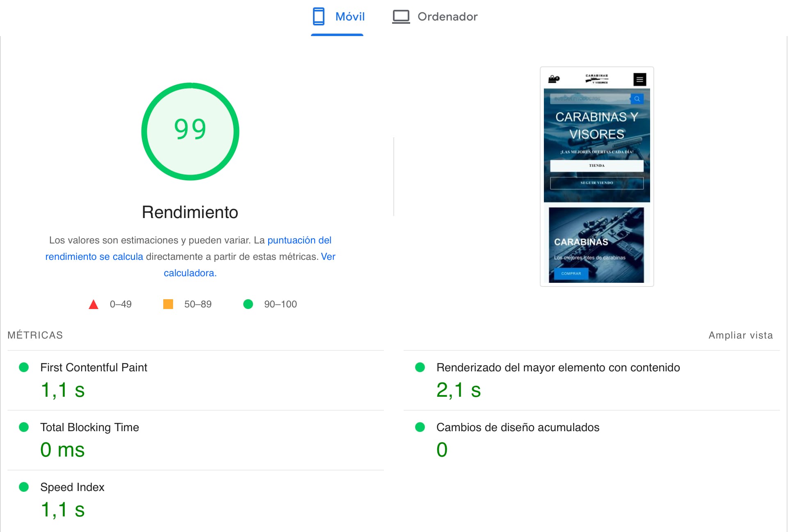Viewport: 799px width, 532px height.
Task: Click 'Ampliar vista' to expand metrics
Action: (x=740, y=335)
